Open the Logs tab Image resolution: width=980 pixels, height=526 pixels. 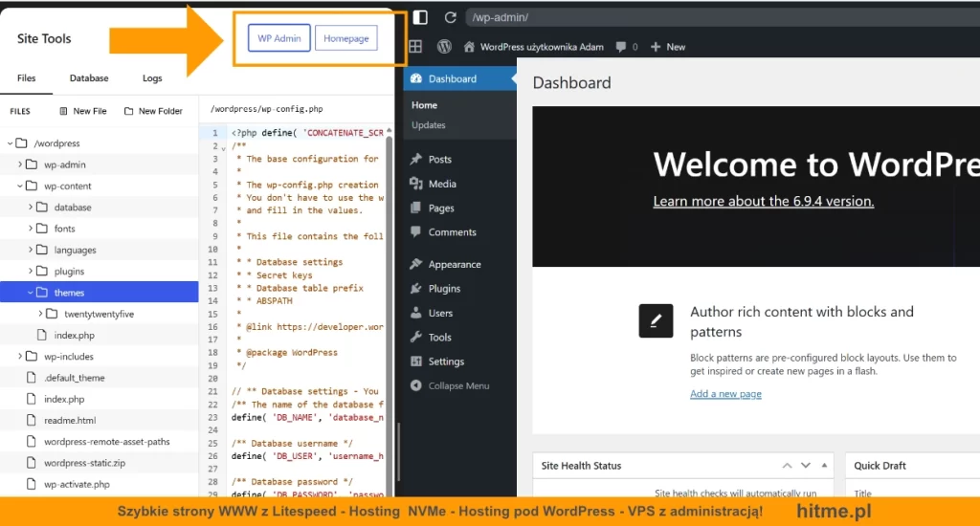point(152,78)
